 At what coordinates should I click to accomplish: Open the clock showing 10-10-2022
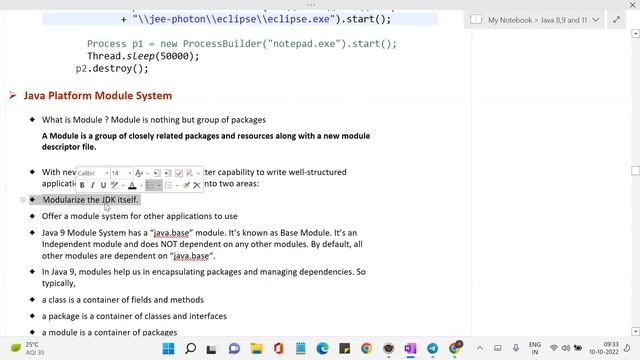(604, 348)
